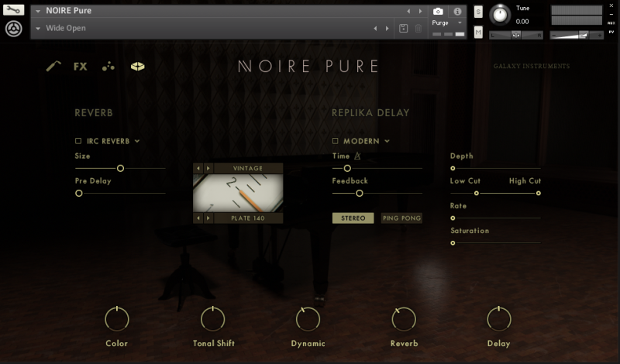620x364 pixels.
Task: Click the VINTAGE reverb category label
Action: [248, 168]
